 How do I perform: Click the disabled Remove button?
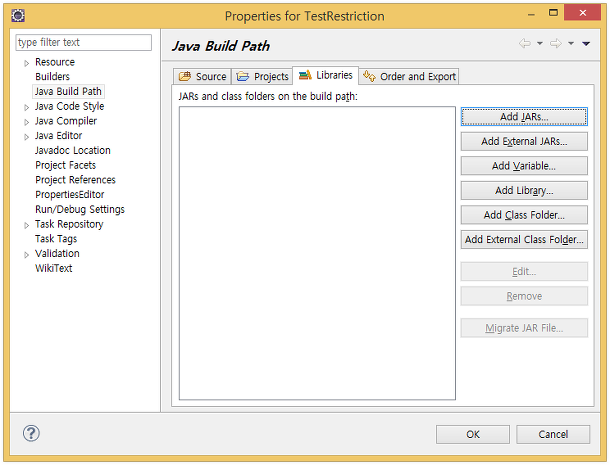click(524, 296)
